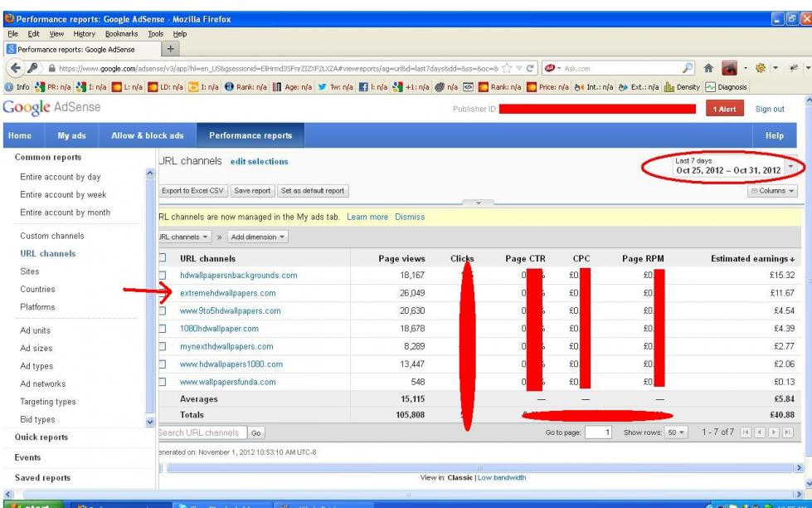Click the report's horizontal scrollbar track
The height and width of the screenshot is (508, 812).
pos(480,467)
